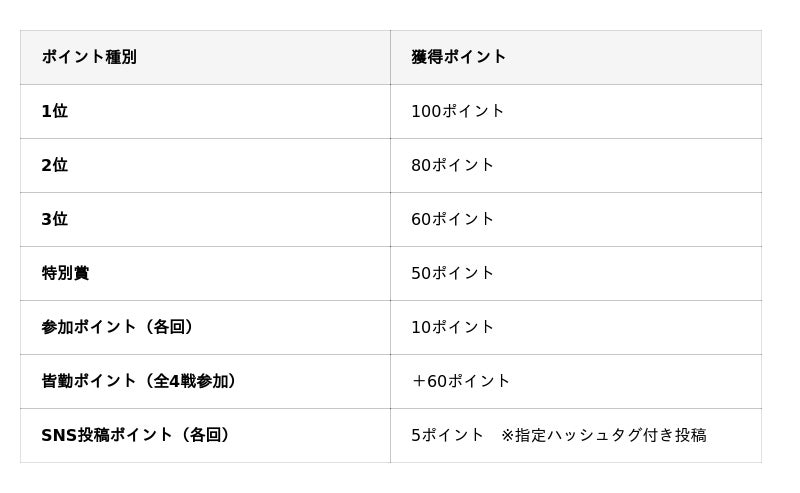The image size is (800, 493).
Task: Click the ポイント種別 column header
Action: 89,57
